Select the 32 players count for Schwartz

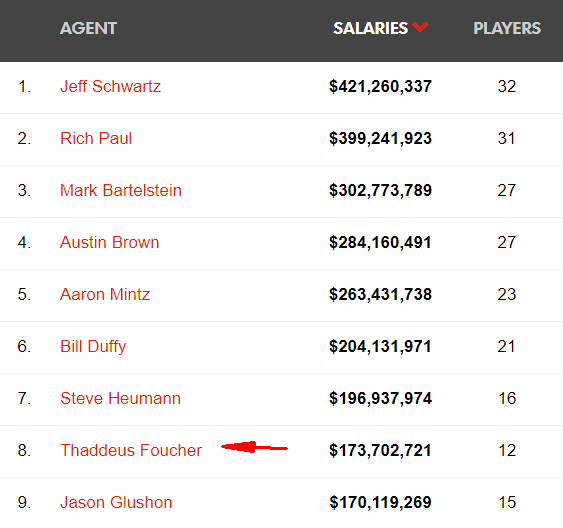pos(507,86)
